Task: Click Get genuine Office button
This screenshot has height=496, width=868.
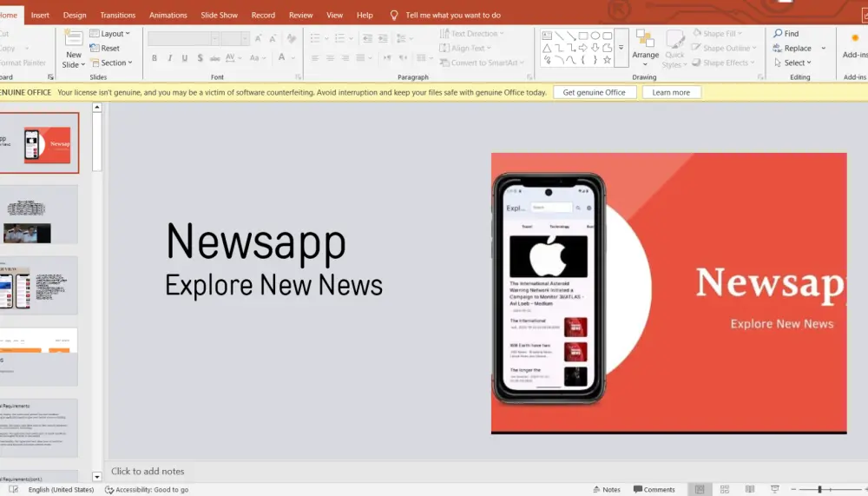Action: pos(594,93)
